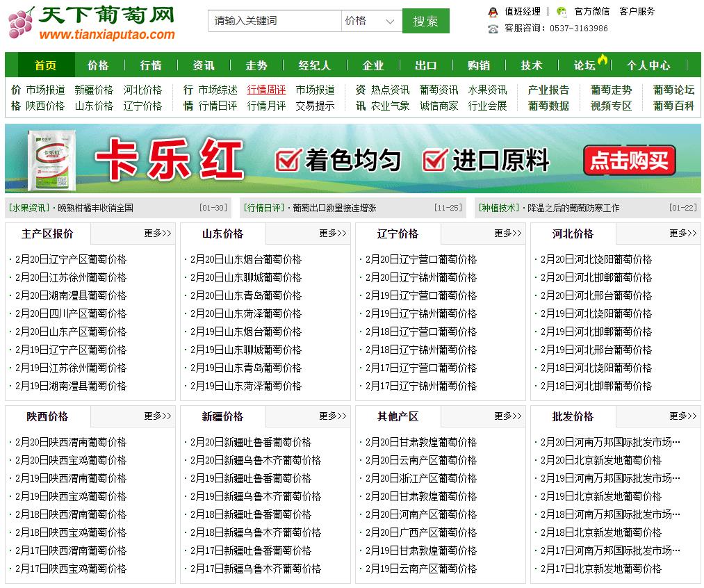704x588 pixels.
Task: Click the 产业报告 link
Action: pos(548,90)
